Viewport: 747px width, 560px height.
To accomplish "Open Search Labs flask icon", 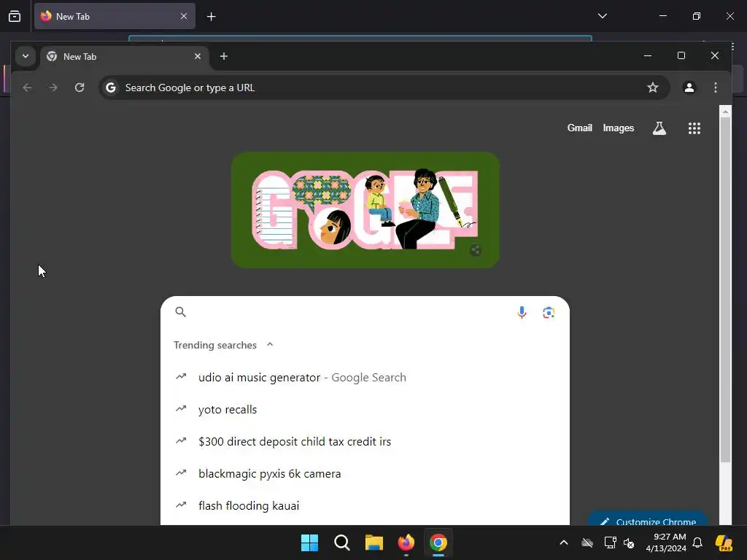I will coord(659,128).
